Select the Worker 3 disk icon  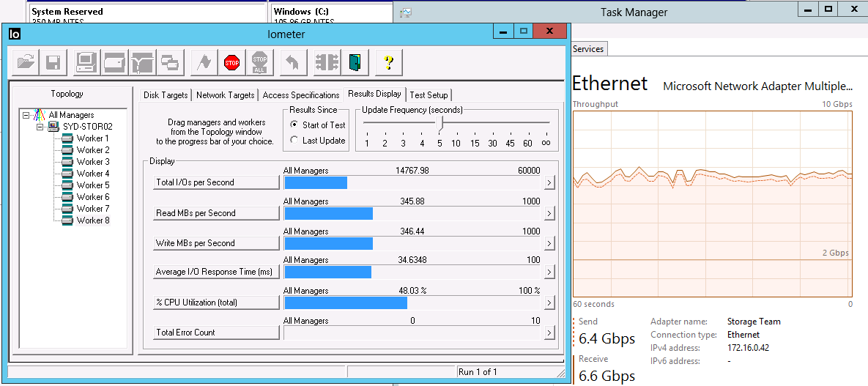[x=67, y=162]
